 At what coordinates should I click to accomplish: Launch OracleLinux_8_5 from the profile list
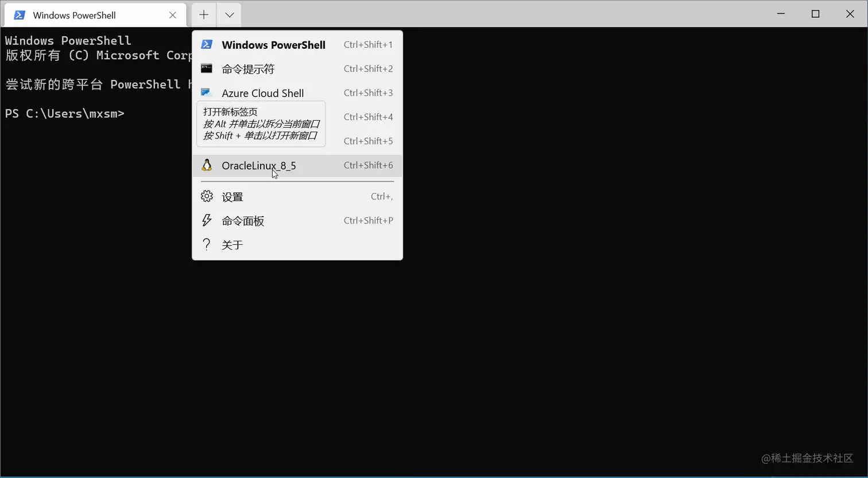[x=258, y=165]
